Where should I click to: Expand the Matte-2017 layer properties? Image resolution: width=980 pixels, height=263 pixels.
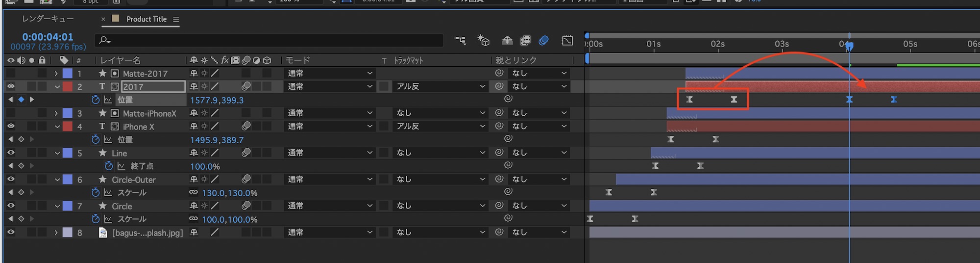point(56,74)
